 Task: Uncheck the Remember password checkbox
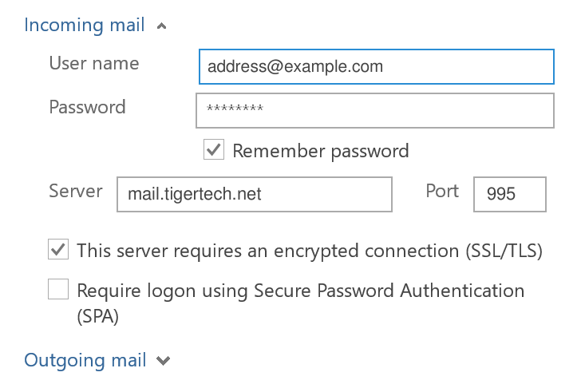coord(214,150)
